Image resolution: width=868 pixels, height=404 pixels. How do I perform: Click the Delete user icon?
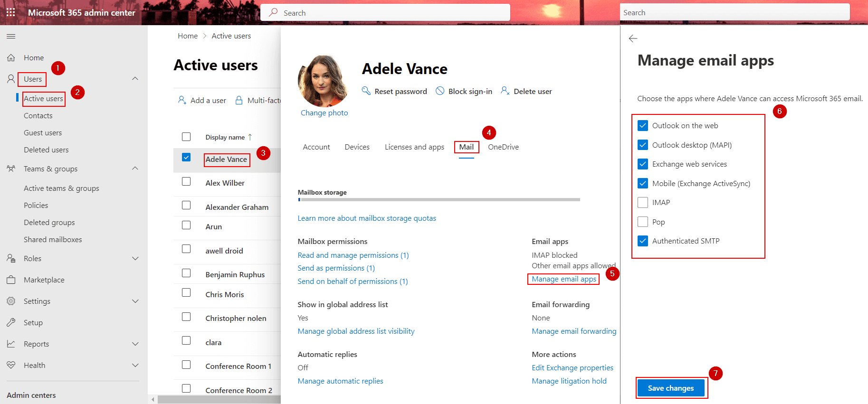pyautogui.click(x=505, y=91)
